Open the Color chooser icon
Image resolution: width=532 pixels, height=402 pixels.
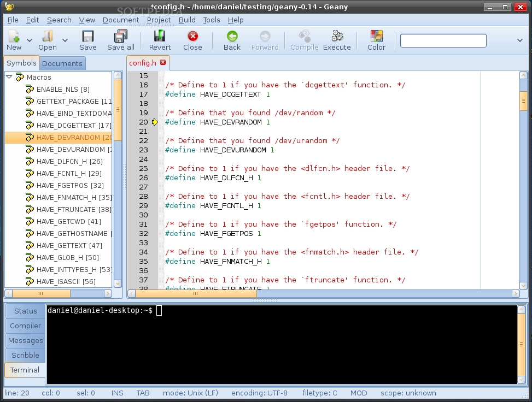tap(377, 36)
